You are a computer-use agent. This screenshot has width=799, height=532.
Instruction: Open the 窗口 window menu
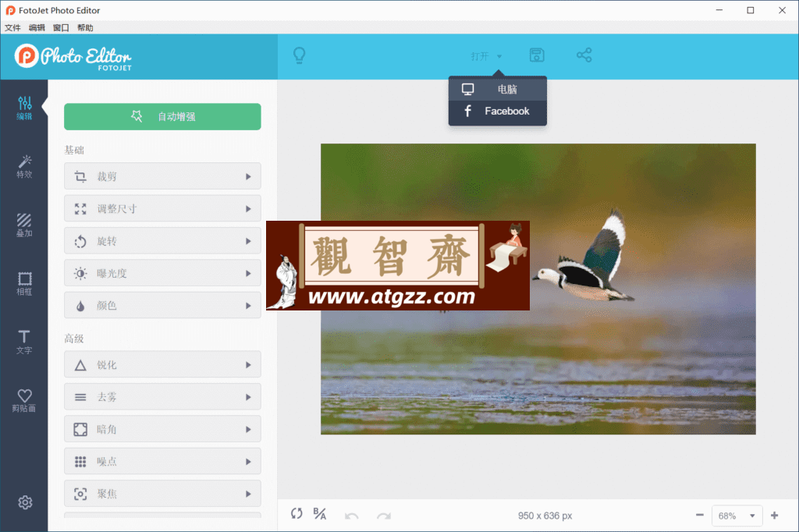(61, 27)
